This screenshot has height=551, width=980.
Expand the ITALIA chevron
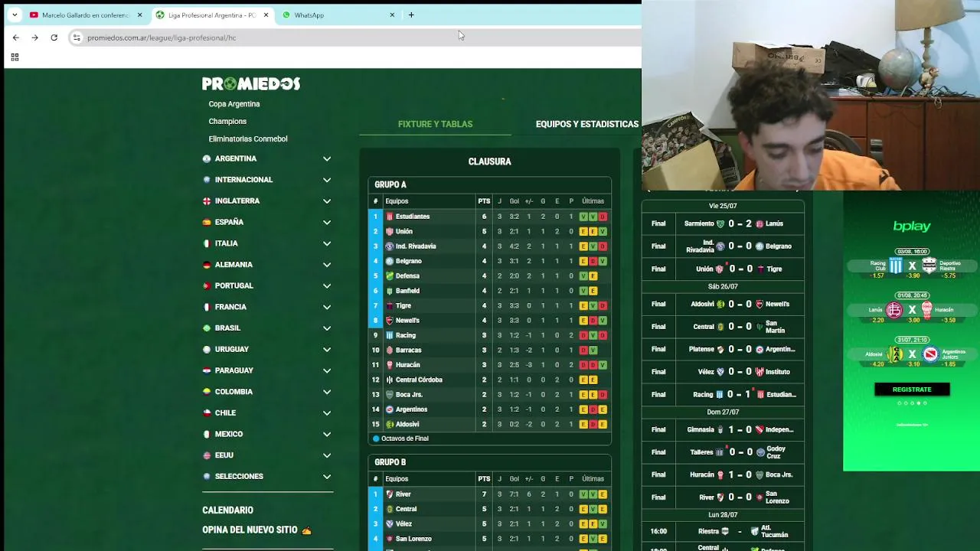point(327,243)
